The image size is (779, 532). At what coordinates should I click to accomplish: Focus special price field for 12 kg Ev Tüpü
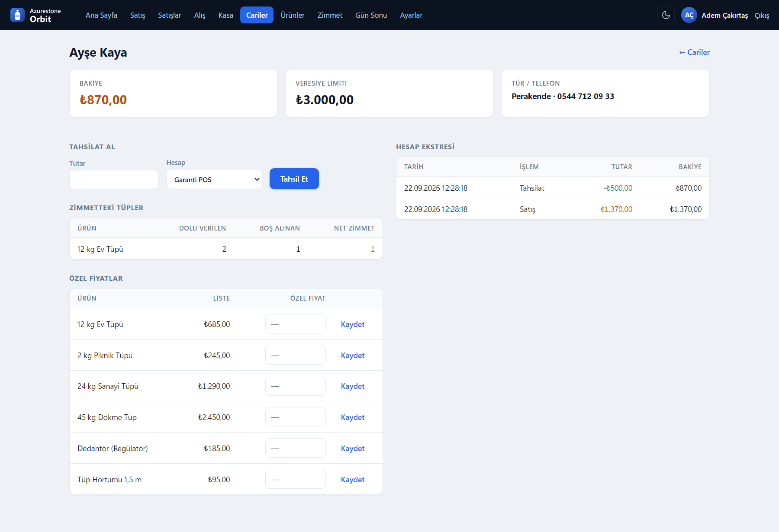[x=296, y=324]
